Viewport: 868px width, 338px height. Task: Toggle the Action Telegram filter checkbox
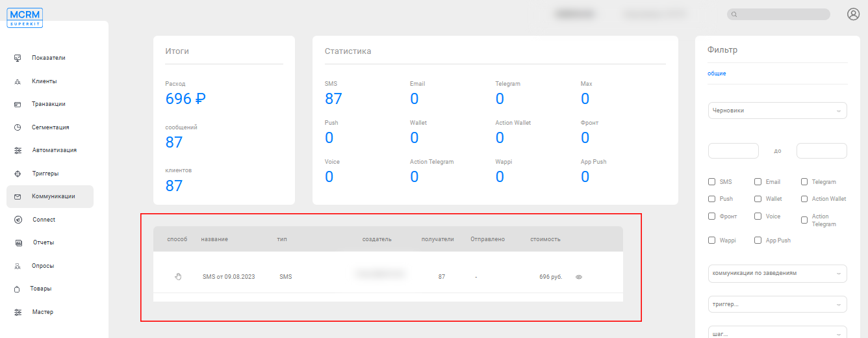pyautogui.click(x=804, y=220)
